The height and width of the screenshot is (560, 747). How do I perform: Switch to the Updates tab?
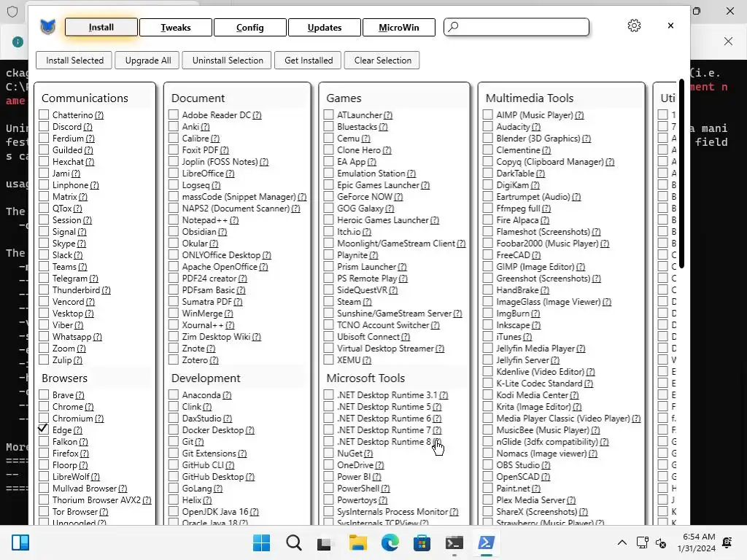point(325,27)
